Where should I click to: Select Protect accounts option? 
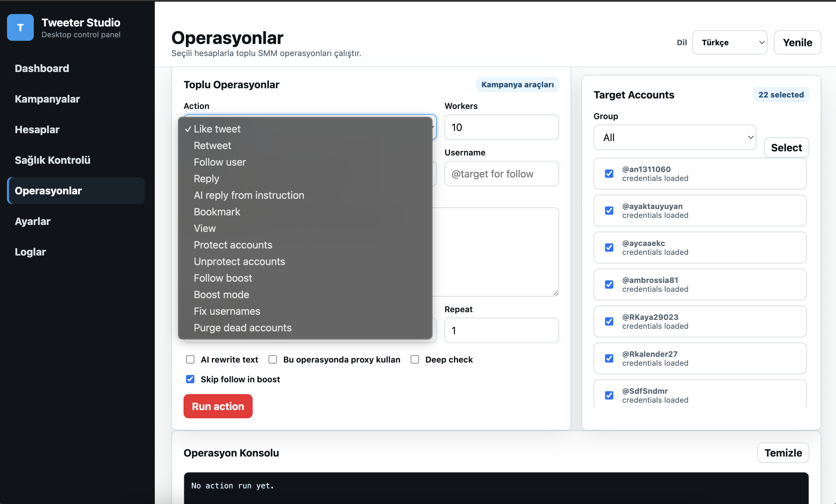(x=305, y=245)
